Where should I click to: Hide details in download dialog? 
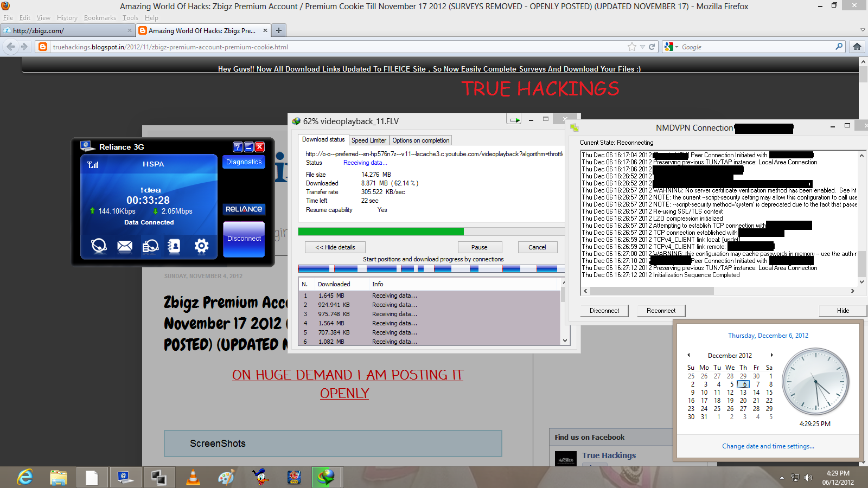pos(335,247)
